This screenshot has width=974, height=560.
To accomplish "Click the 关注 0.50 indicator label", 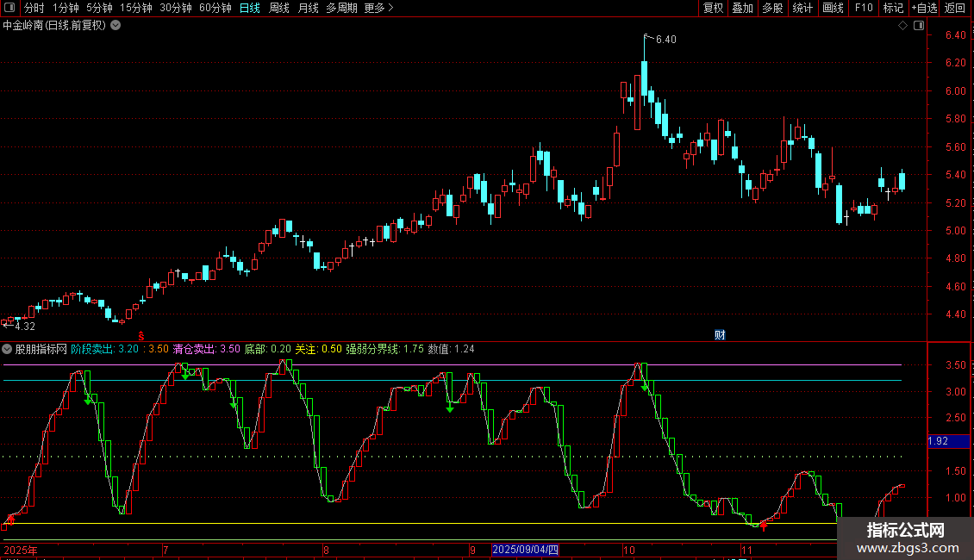I will 318,349.
